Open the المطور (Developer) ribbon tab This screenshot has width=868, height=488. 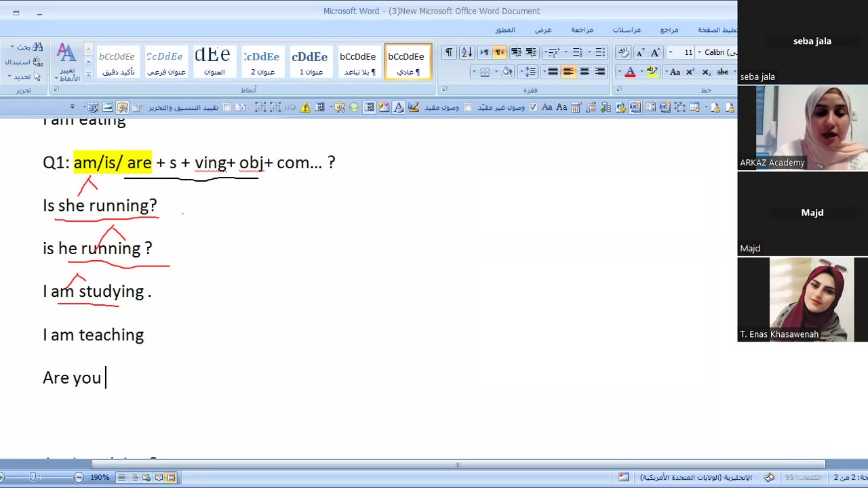pos(505,30)
